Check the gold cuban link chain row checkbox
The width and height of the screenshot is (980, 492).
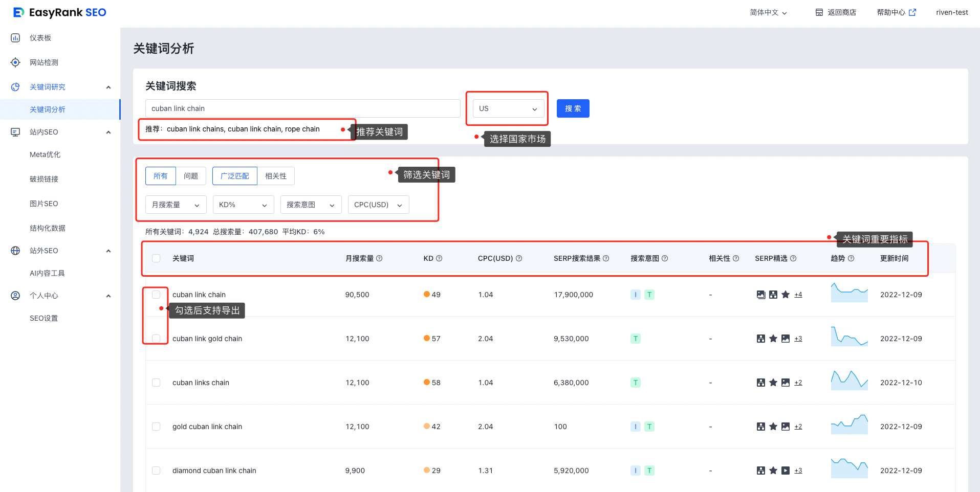(156, 427)
